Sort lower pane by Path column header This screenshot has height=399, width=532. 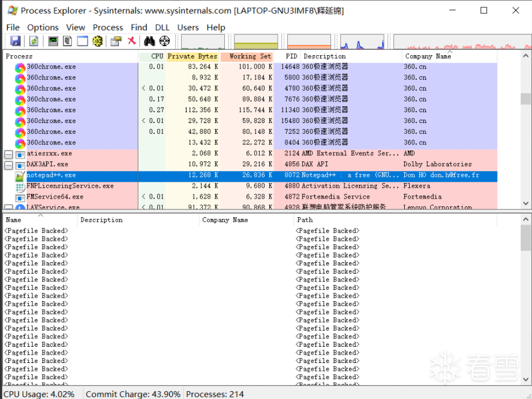click(396, 220)
